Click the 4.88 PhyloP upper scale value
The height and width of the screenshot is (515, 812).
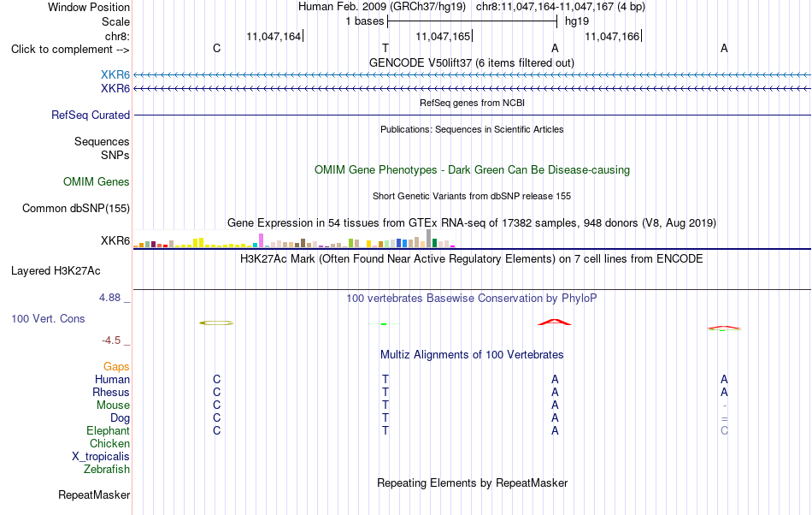(109, 298)
